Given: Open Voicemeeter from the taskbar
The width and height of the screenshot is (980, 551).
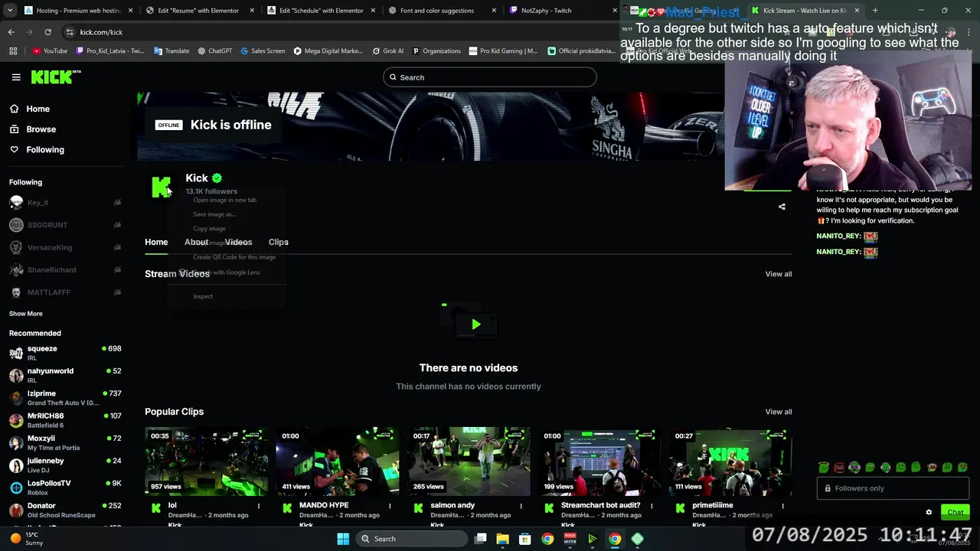Looking at the screenshot, I should pos(570,539).
